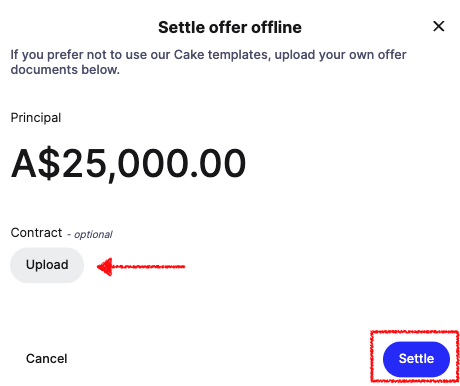Click the 'documents below.' text line
Image resolution: width=460 pixels, height=386 pixels.
[65, 70]
